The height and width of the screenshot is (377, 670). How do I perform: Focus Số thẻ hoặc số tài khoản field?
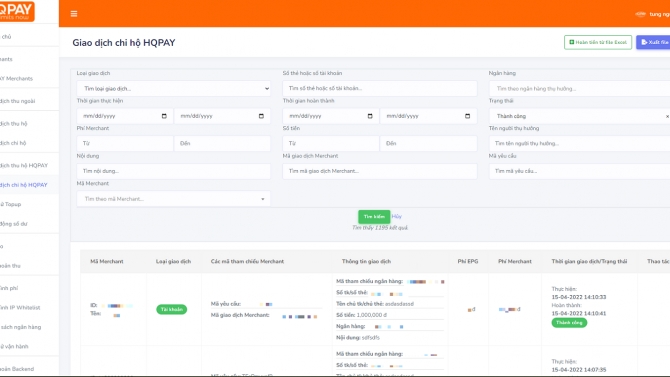pos(379,88)
